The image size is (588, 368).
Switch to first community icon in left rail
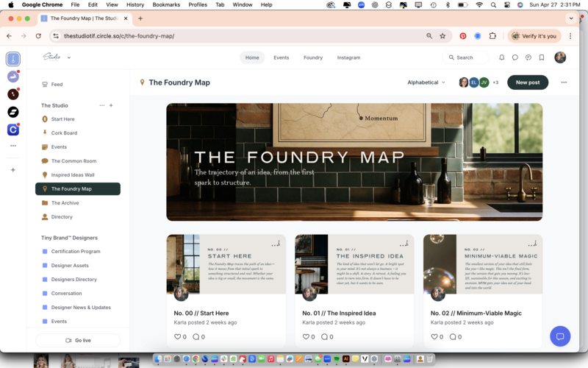click(x=13, y=59)
